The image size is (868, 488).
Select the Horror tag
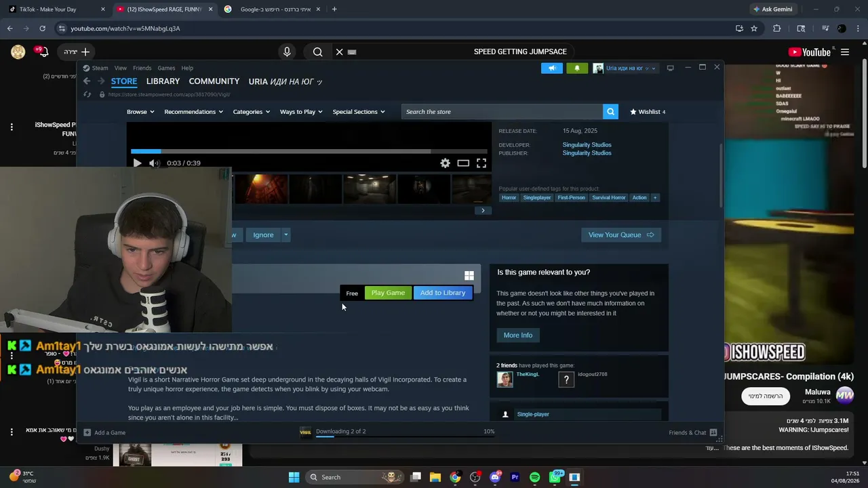509,198
